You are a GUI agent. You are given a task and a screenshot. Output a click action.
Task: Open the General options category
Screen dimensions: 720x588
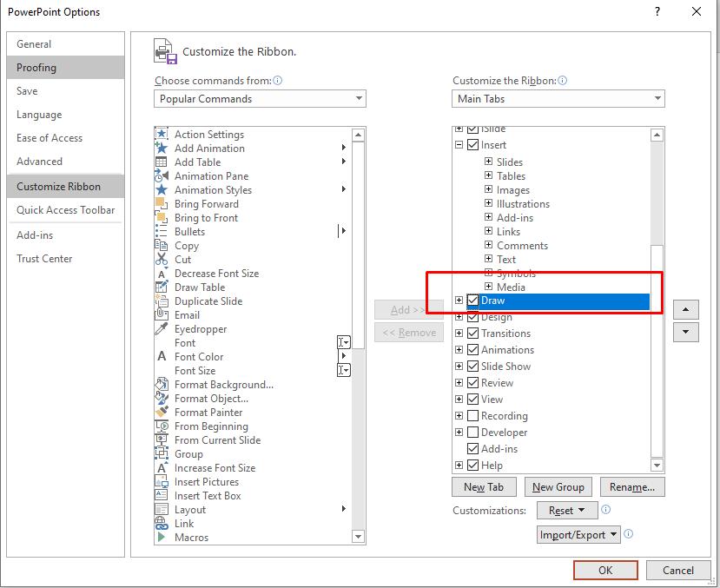pyautogui.click(x=66, y=44)
